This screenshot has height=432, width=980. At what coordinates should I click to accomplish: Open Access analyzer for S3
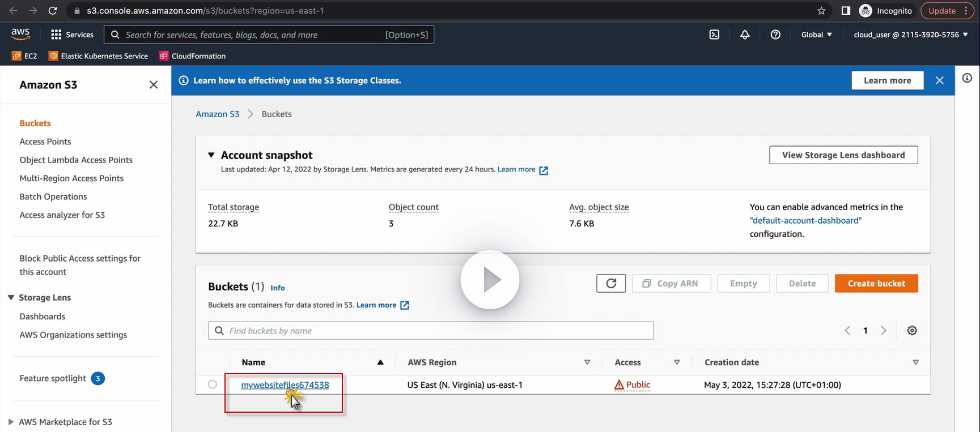pyautogui.click(x=62, y=215)
